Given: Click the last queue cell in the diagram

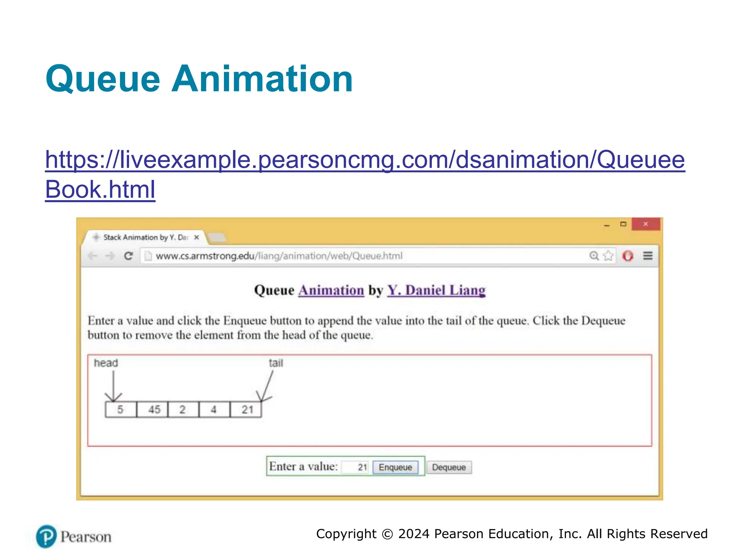Looking at the screenshot, I should pos(246,409).
